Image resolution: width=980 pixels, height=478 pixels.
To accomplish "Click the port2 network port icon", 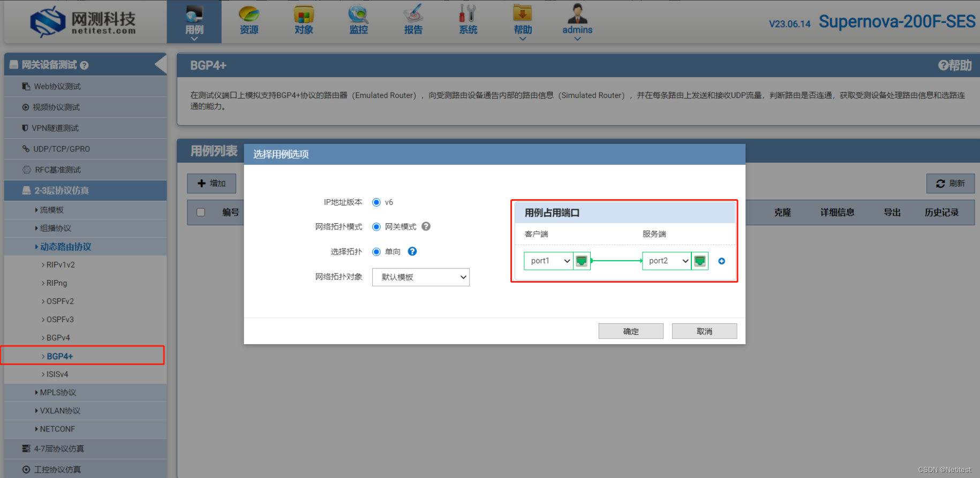I will coord(700,261).
